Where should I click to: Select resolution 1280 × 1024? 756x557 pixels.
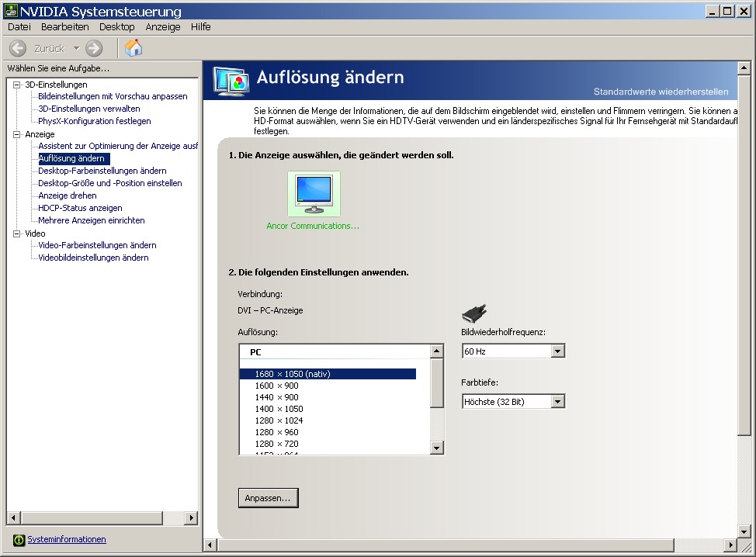(x=279, y=420)
